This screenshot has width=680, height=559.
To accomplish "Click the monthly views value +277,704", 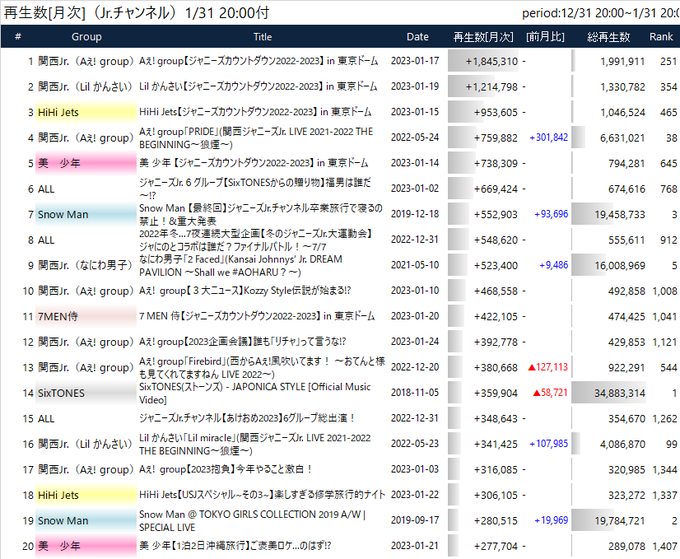I will [x=496, y=546].
